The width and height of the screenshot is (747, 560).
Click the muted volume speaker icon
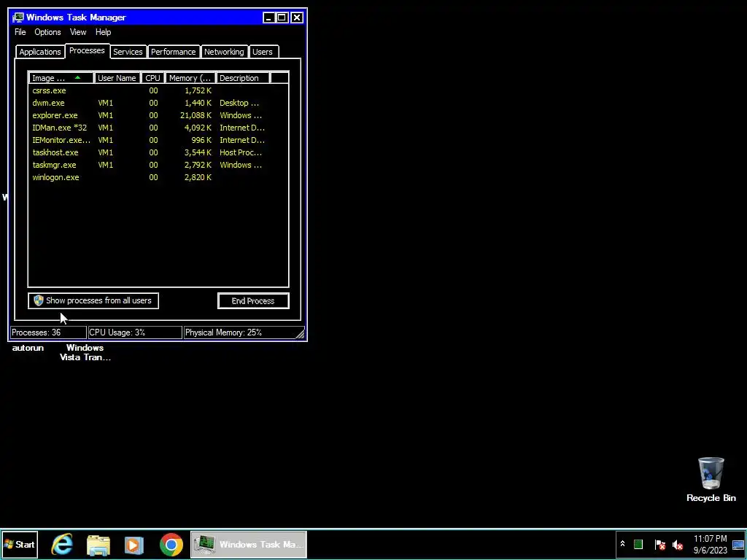[x=678, y=544]
